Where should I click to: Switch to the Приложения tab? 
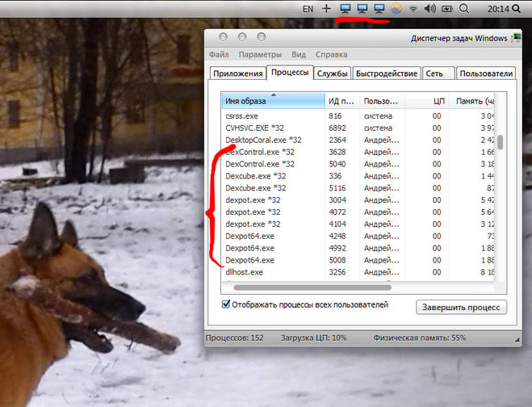(x=238, y=73)
